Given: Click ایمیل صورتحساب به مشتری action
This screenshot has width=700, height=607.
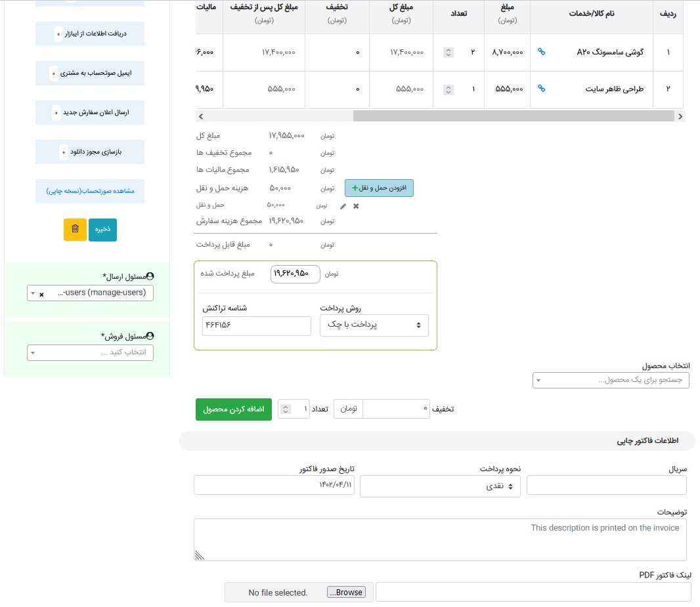Looking at the screenshot, I should click(x=90, y=73).
